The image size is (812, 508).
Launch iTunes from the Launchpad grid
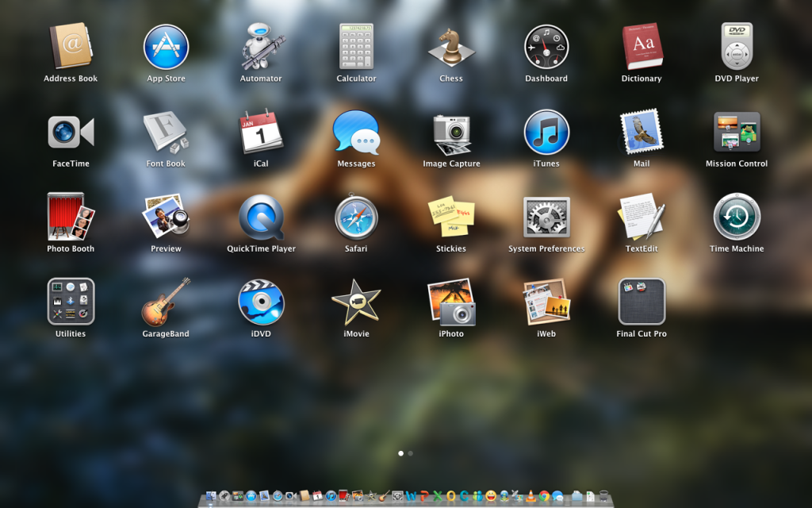[x=546, y=132]
